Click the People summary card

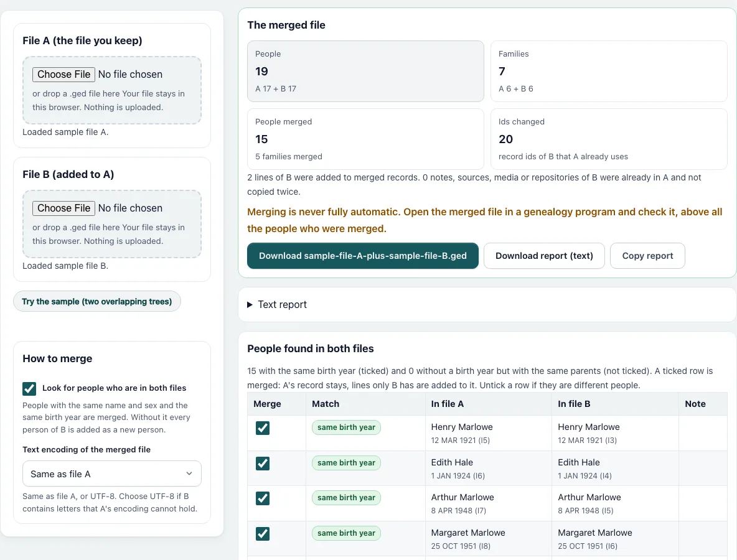[365, 72]
